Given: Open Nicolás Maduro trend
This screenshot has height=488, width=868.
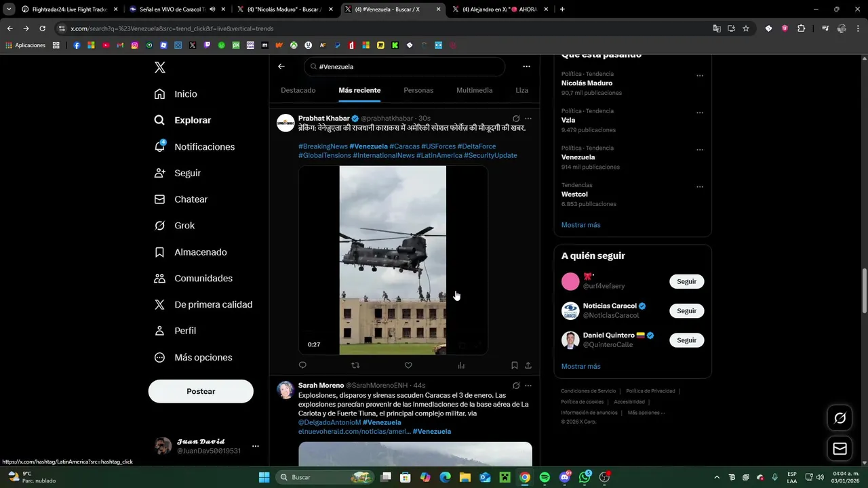Looking at the screenshot, I should (587, 83).
